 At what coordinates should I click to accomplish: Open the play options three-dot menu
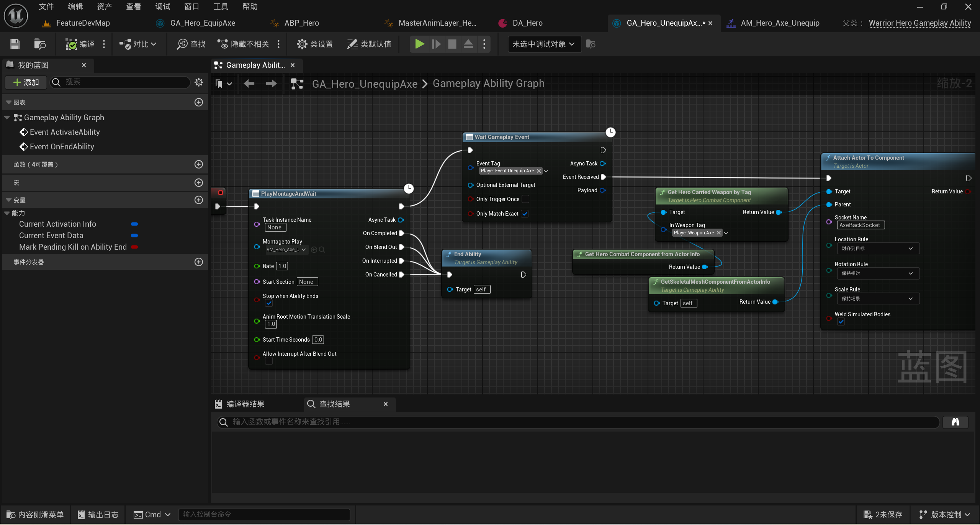[x=484, y=44]
